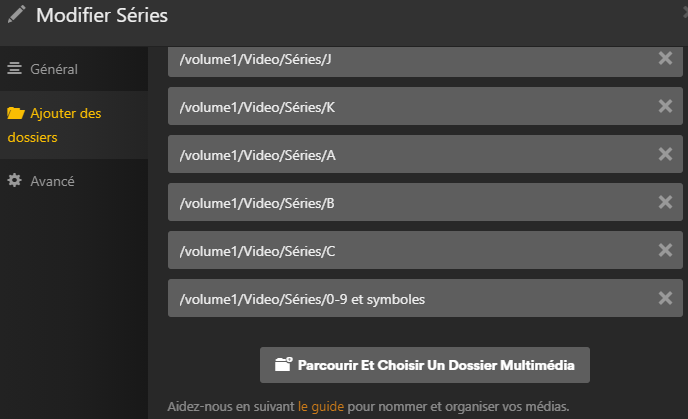Viewport: 688px width, 419px height.
Task: Open the Général tab
Action: (54, 69)
